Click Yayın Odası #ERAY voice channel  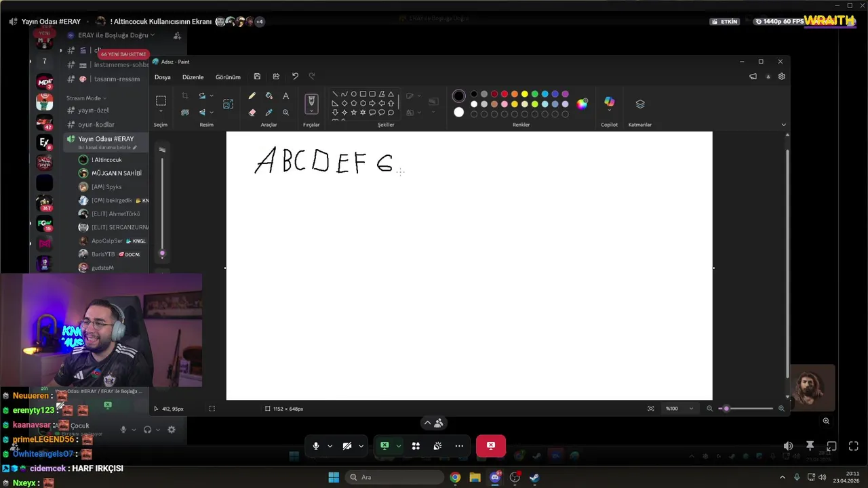106,139
